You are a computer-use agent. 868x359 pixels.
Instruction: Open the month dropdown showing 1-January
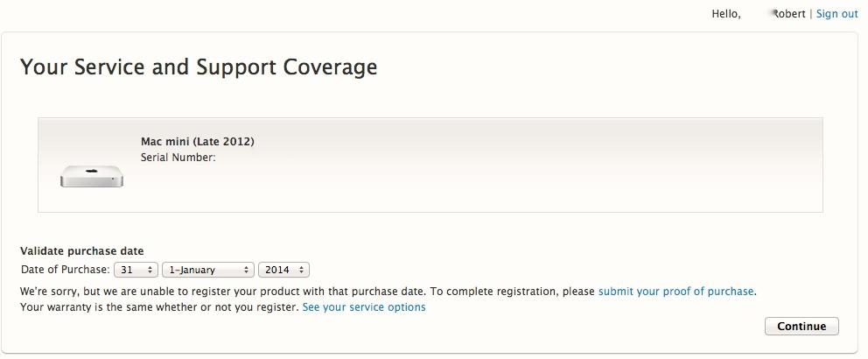coord(208,270)
